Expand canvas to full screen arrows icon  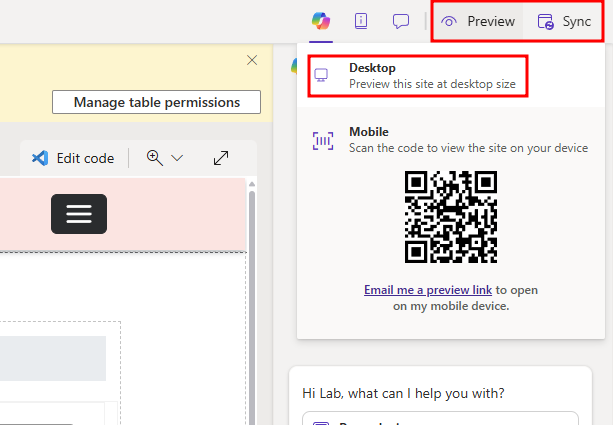pyautogui.click(x=221, y=158)
